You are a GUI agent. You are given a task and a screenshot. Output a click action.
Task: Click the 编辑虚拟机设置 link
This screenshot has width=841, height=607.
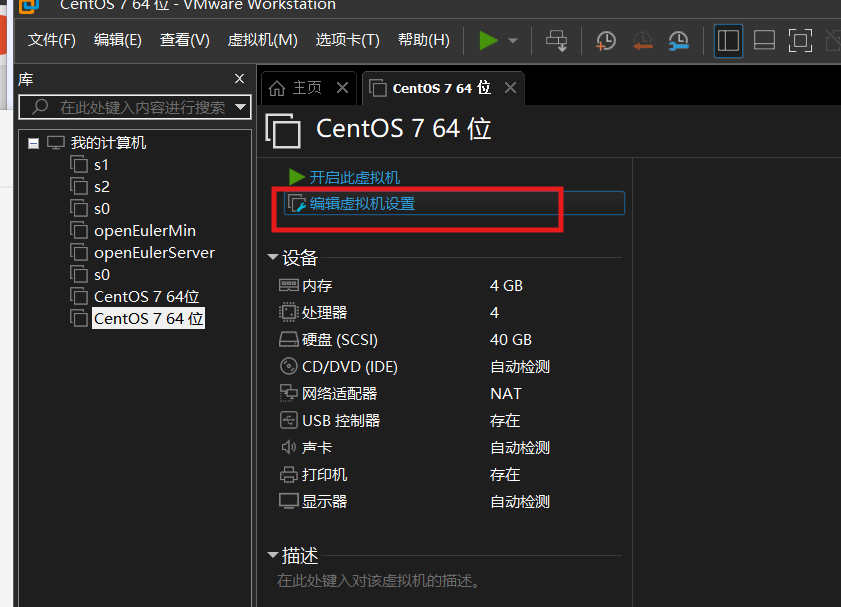pyautogui.click(x=362, y=204)
